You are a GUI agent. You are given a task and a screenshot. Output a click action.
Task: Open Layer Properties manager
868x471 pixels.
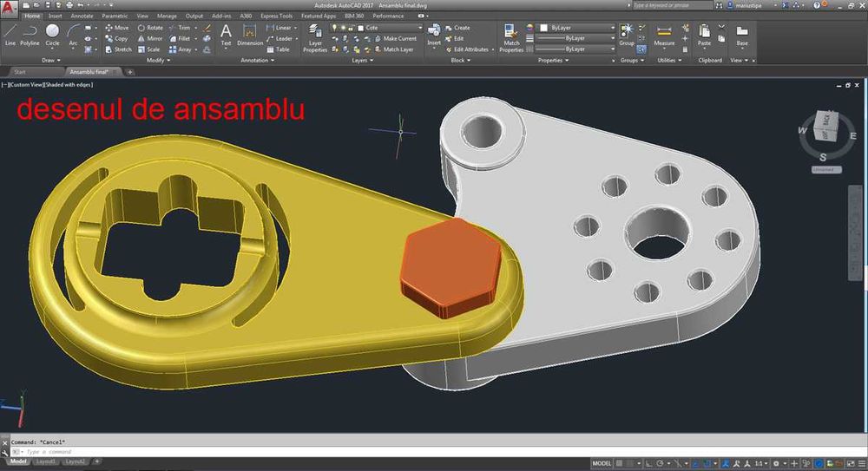tap(315, 39)
